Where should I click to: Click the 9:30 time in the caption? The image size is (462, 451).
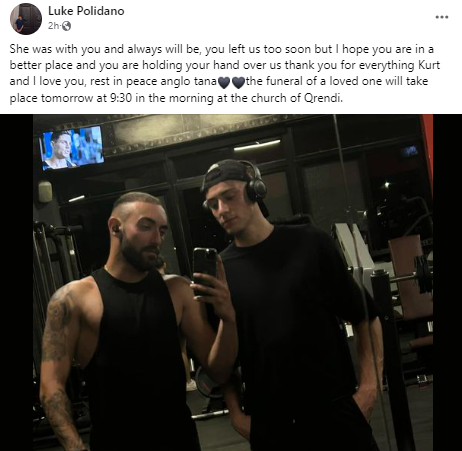(x=120, y=99)
